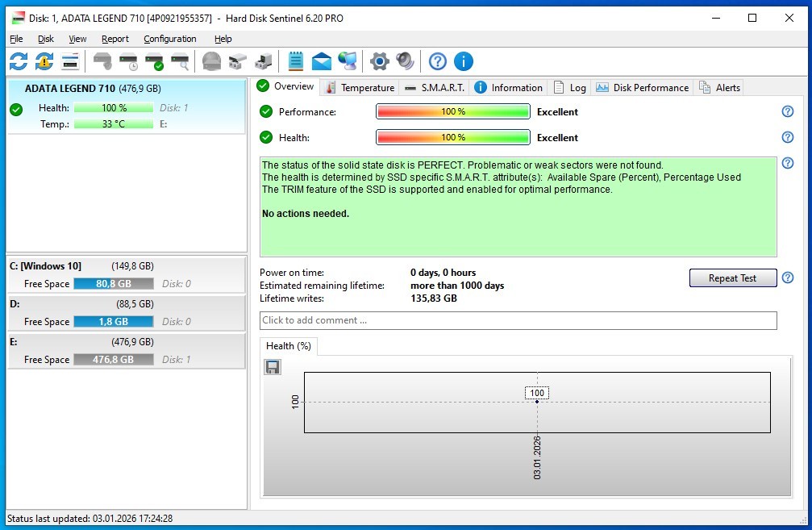Image resolution: width=812 pixels, height=530 pixels.
Task: Switch to the Alerts tab
Action: pos(719,88)
